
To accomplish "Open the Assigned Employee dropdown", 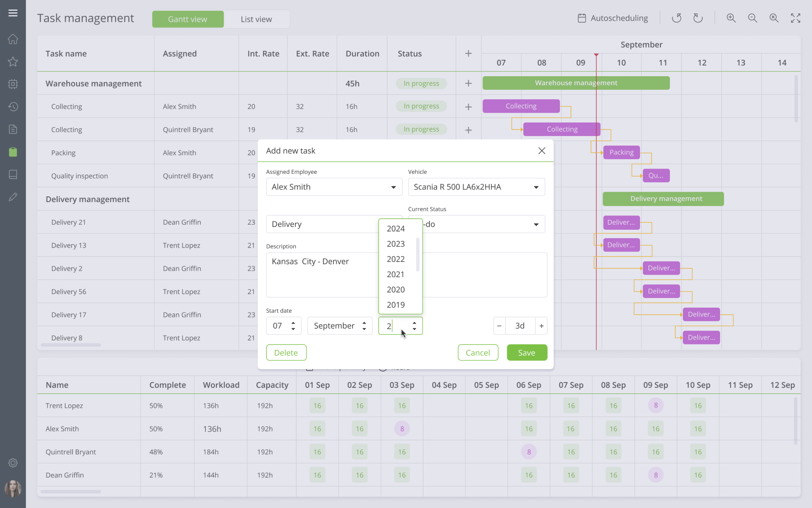I will click(x=393, y=187).
